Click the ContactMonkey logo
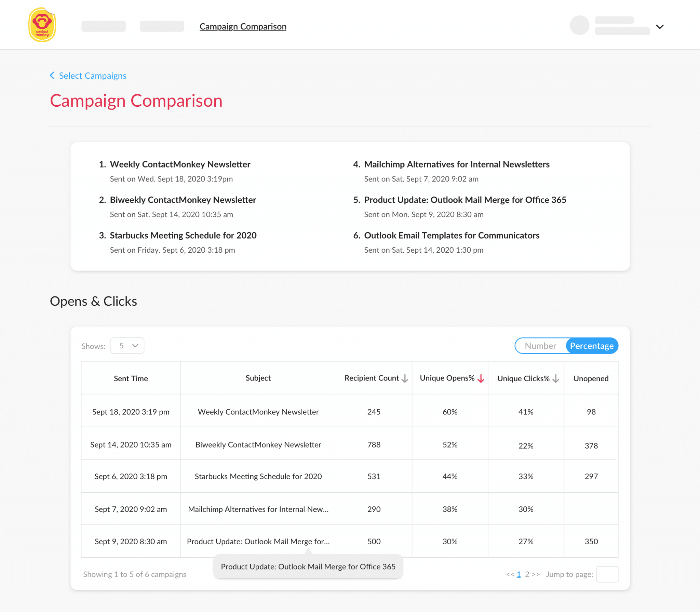 pos(42,24)
